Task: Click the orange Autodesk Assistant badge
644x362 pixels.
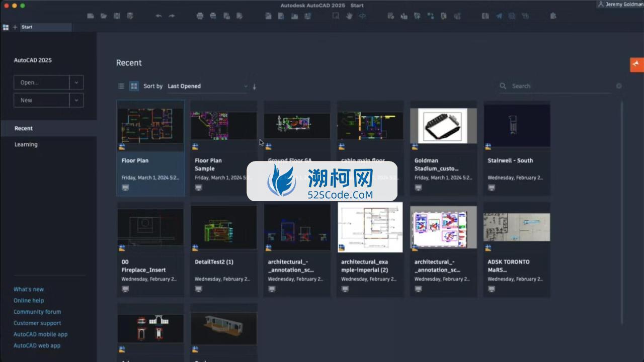Action: pos(637,64)
